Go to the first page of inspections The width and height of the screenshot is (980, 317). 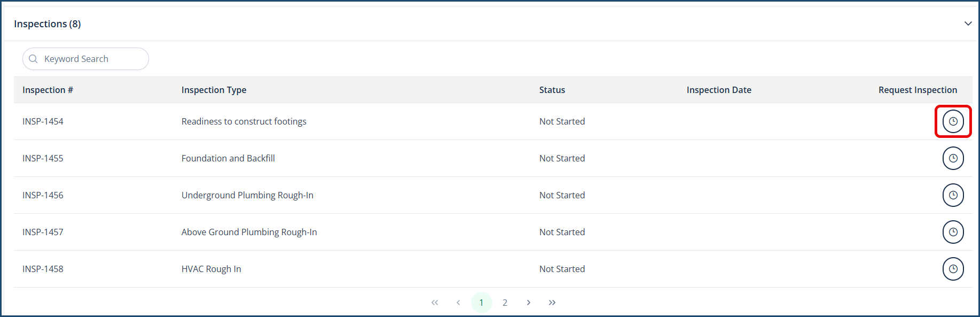pyautogui.click(x=435, y=303)
